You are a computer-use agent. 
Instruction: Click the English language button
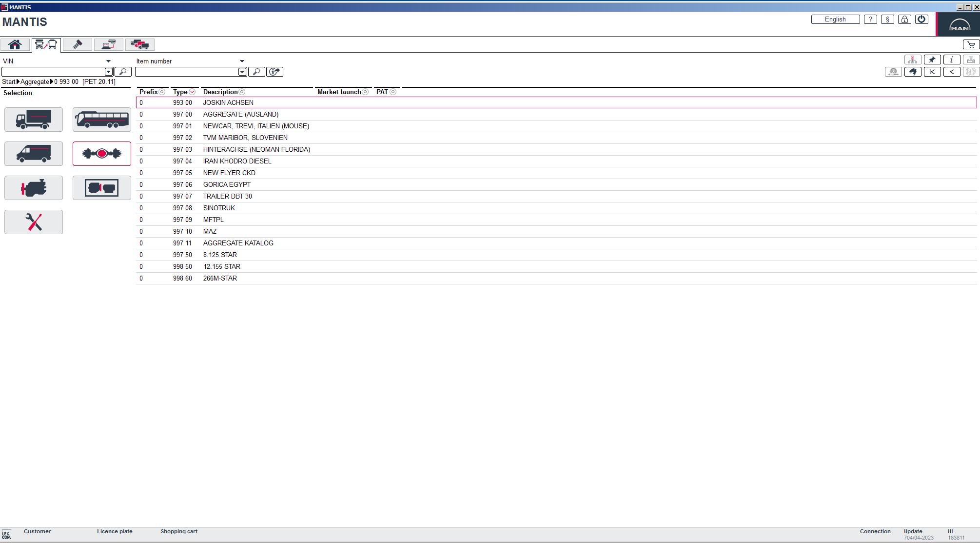[835, 19]
